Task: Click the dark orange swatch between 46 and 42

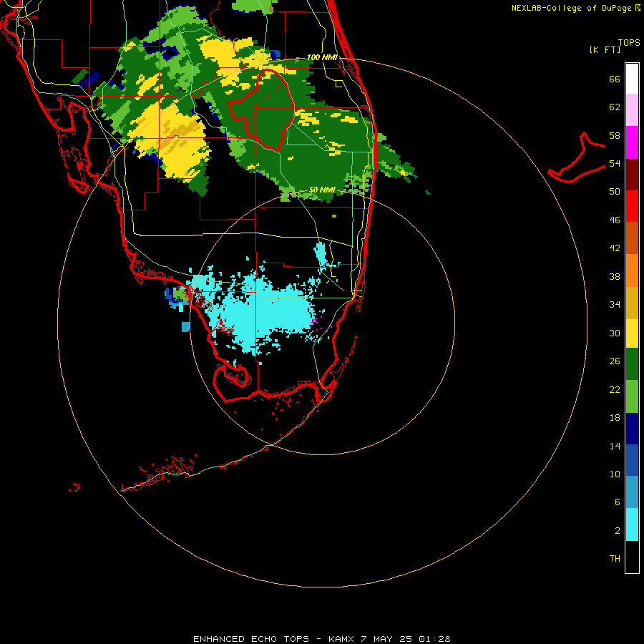Action: coord(632,238)
